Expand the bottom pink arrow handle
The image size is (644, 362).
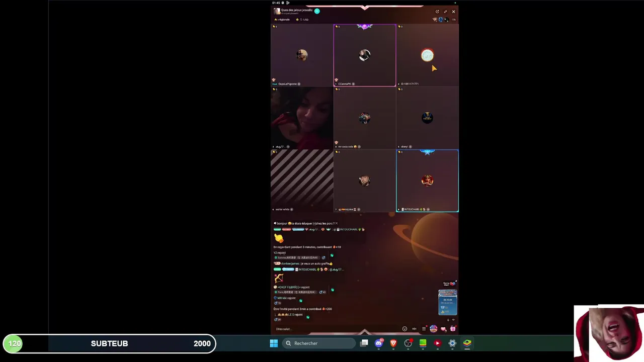[x=365, y=332]
